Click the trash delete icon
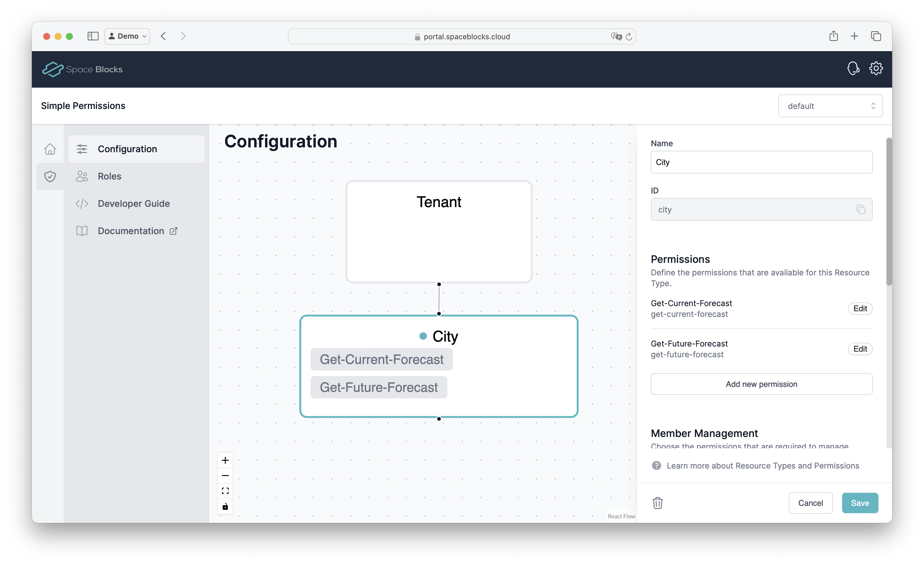924x565 pixels. 657,503
